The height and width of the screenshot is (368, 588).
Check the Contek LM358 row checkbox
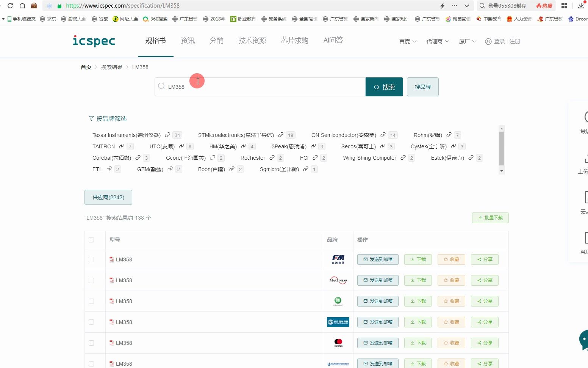pyautogui.click(x=91, y=343)
